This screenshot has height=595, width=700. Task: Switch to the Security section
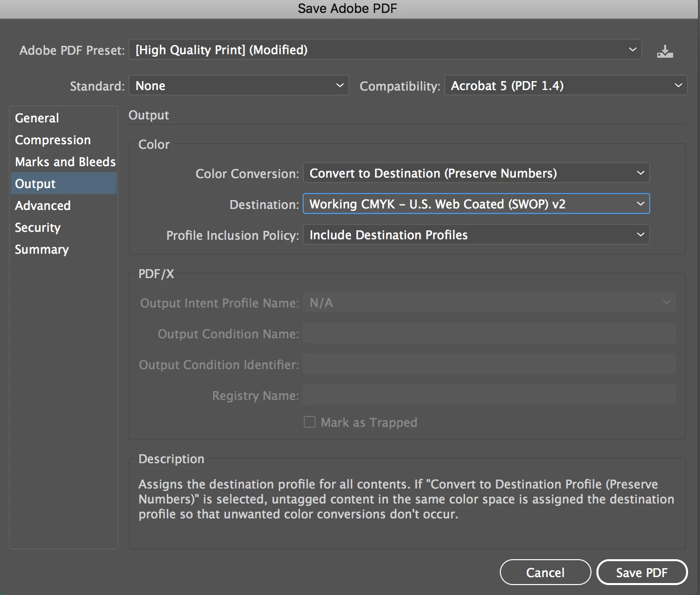point(63,227)
